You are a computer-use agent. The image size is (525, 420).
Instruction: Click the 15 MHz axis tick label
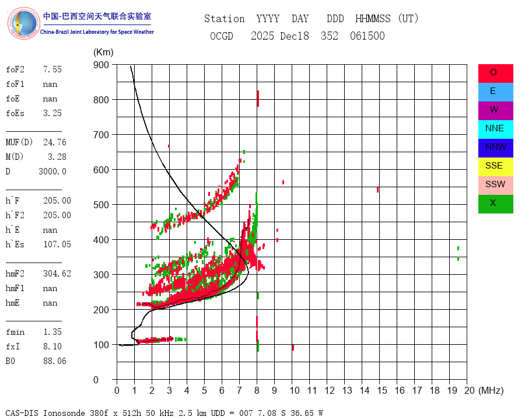(x=382, y=390)
